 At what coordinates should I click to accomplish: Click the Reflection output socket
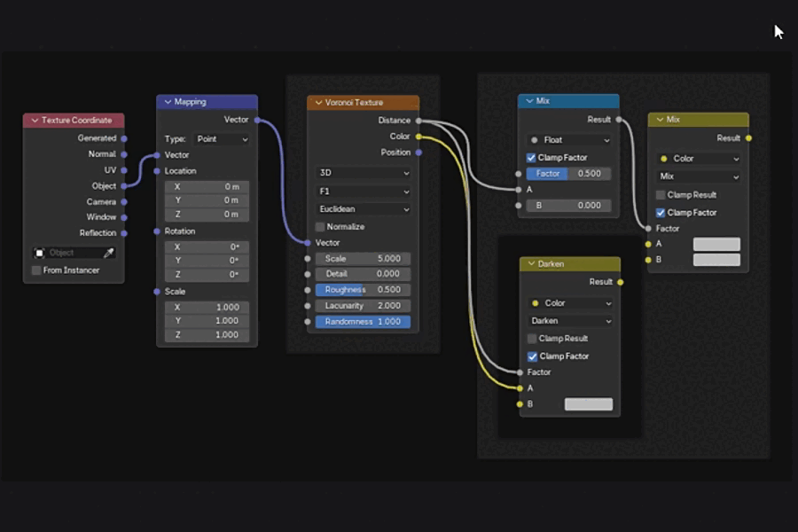tap(124, 233)
